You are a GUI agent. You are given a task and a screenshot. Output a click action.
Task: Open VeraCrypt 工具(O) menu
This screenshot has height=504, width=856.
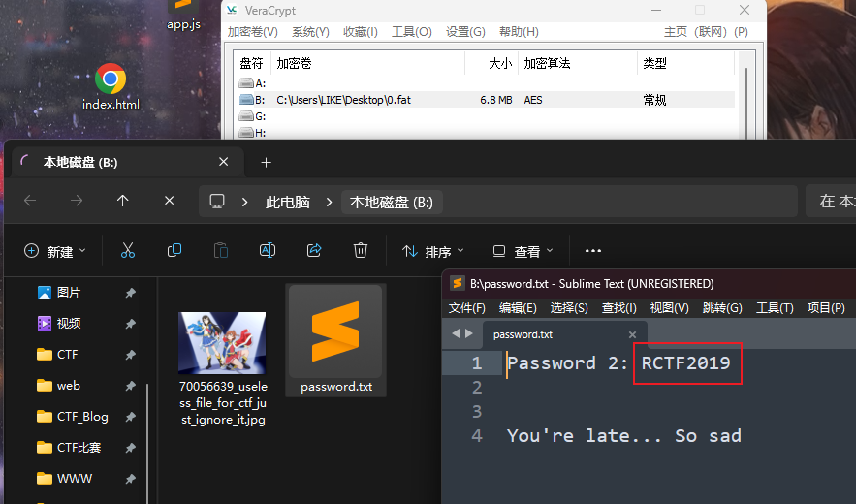(x=412, y=32)
